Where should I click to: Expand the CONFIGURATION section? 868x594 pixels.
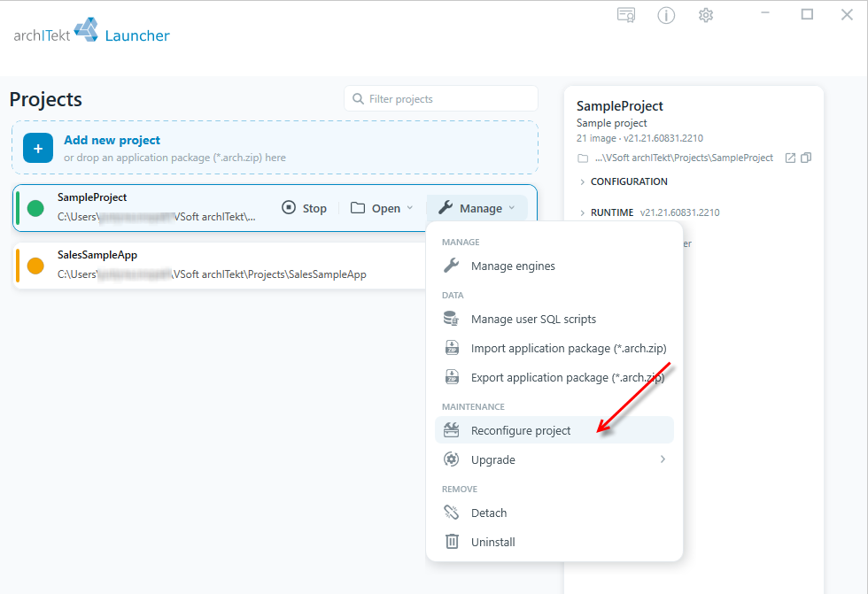point(624,181)
